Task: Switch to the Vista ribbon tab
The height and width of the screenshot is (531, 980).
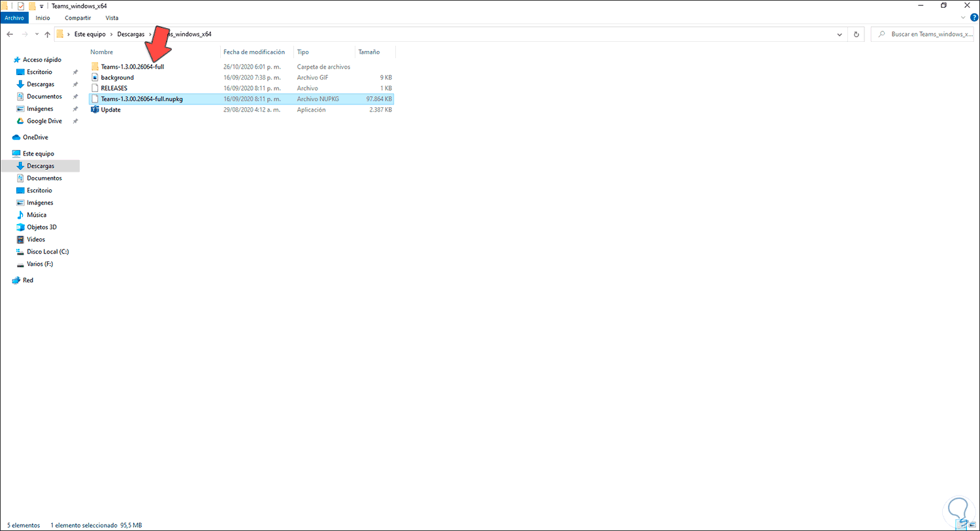Action: click(x=112, y=18)
